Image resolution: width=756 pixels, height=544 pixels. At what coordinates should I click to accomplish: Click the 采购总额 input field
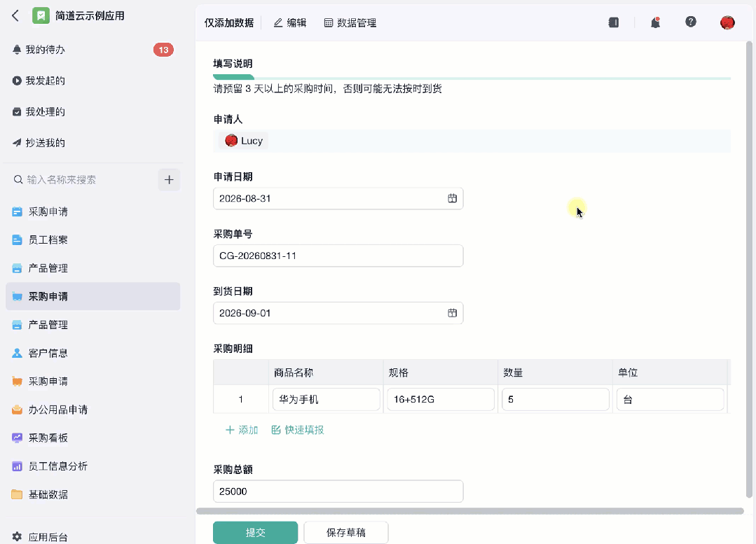[x=338, y=491]
